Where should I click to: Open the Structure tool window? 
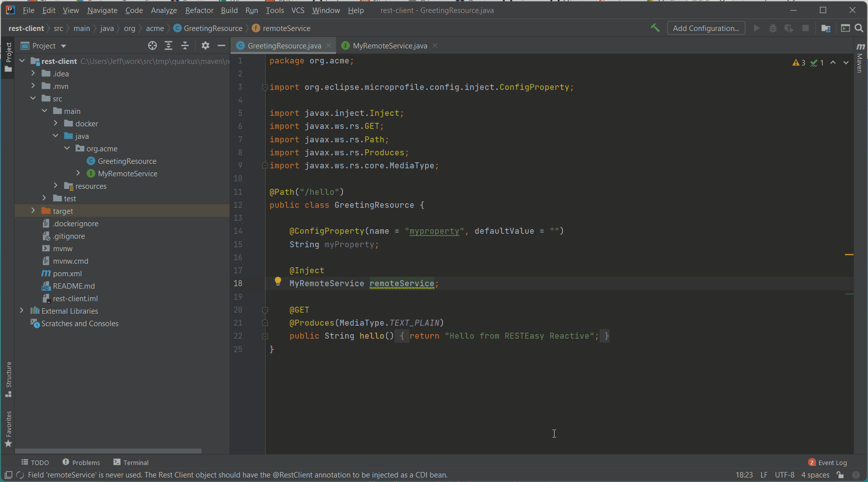click(x=8, y=380)
